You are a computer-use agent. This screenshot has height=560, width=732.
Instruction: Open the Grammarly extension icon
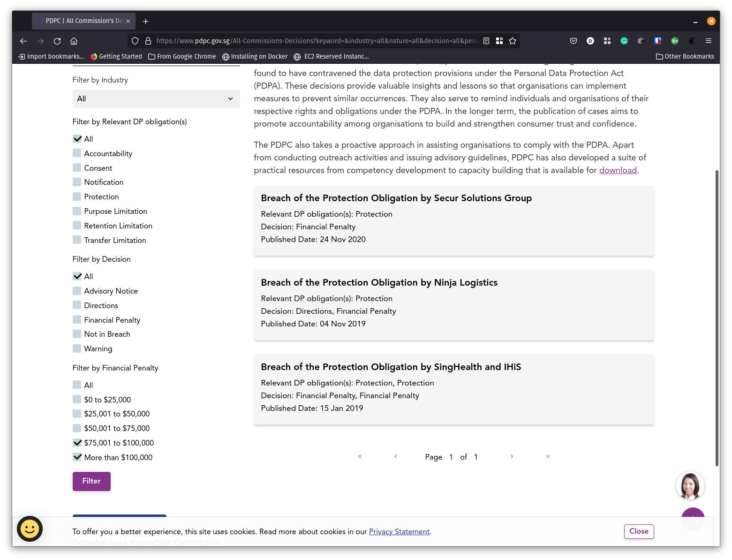pyautogui.click(x=624, y=41)
